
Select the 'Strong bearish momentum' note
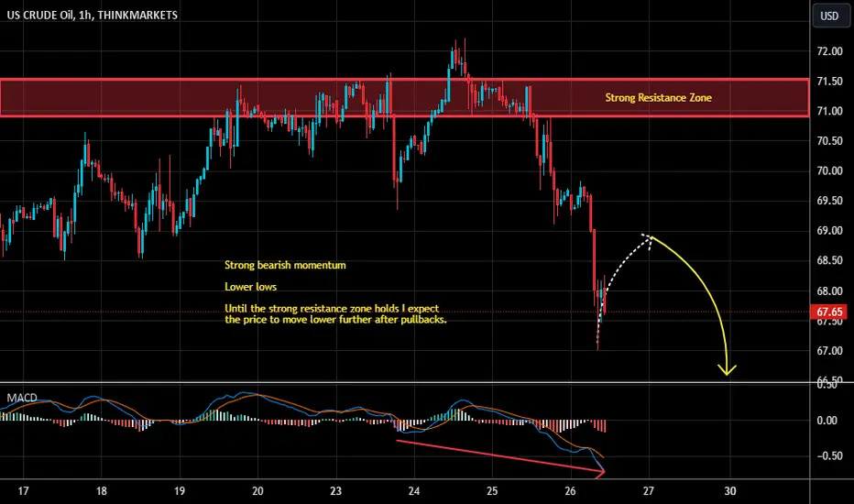point(285,266)
